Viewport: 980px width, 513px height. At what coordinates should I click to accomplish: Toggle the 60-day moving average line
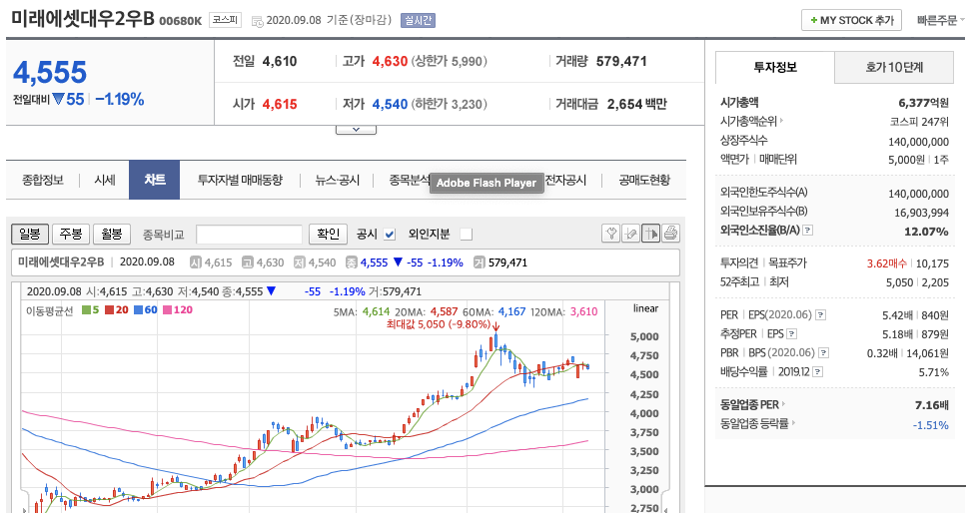(146, 310)
